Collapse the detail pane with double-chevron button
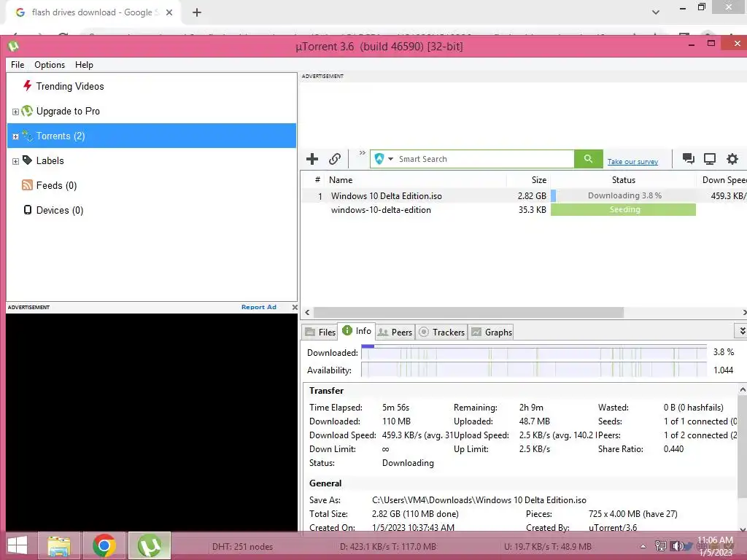The width and height of the screenshot is (747, 560). pyautogui.click(x=741, y=330)
